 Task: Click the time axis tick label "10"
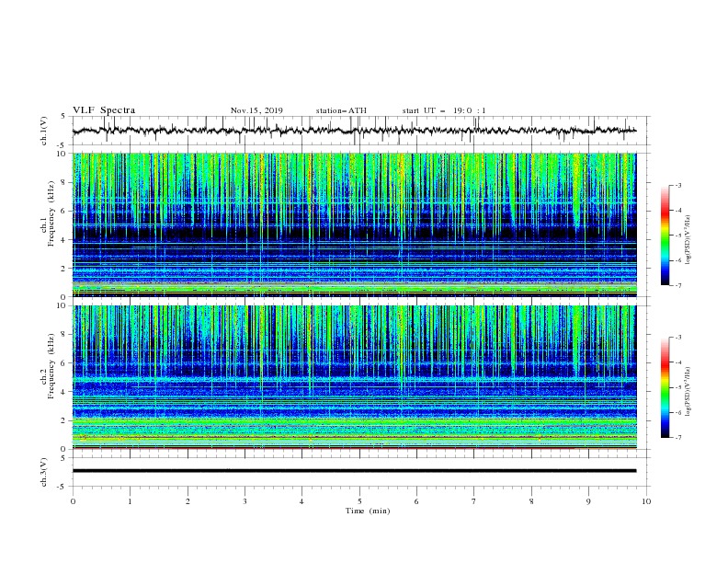(x=646, y=501)
